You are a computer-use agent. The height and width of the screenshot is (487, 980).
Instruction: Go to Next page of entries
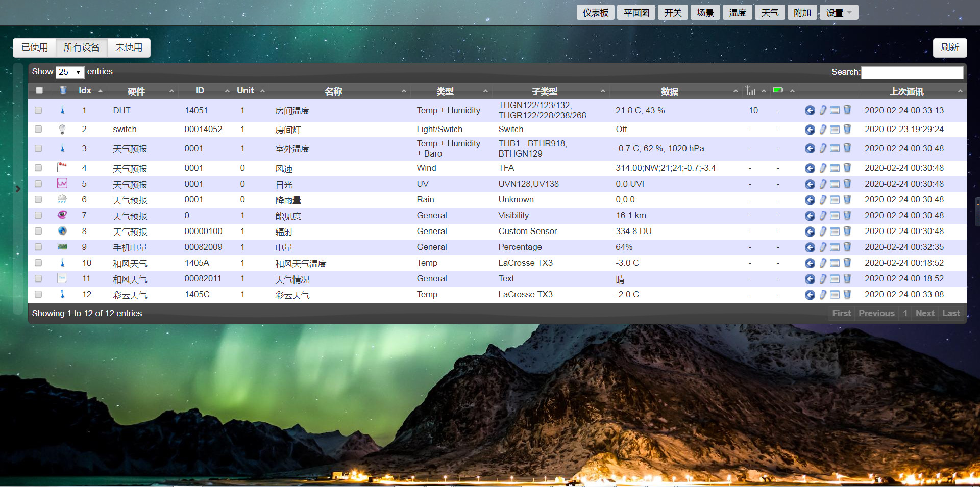coord(925,313)
